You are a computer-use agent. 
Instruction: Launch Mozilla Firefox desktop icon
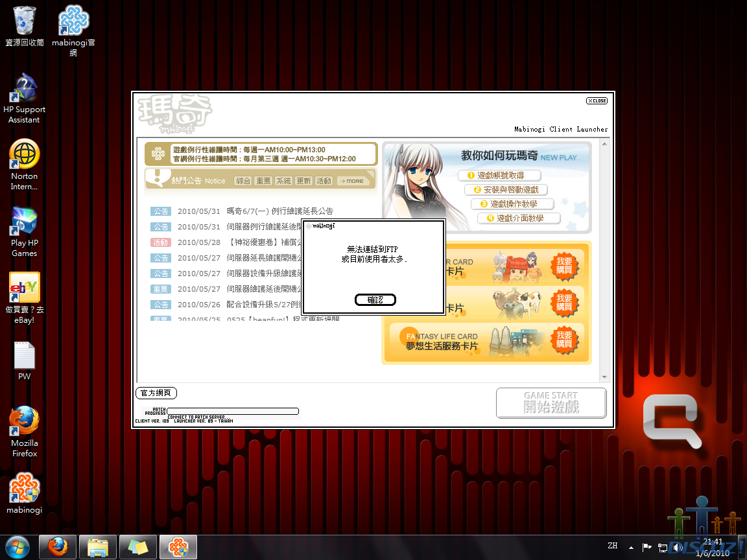pyautogui.click(x=24, y=432)
